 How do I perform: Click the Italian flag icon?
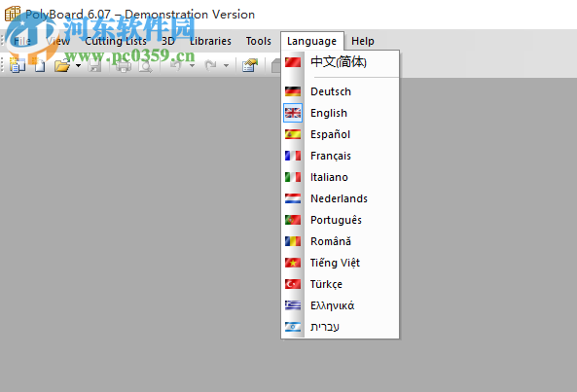pos(293,177)
